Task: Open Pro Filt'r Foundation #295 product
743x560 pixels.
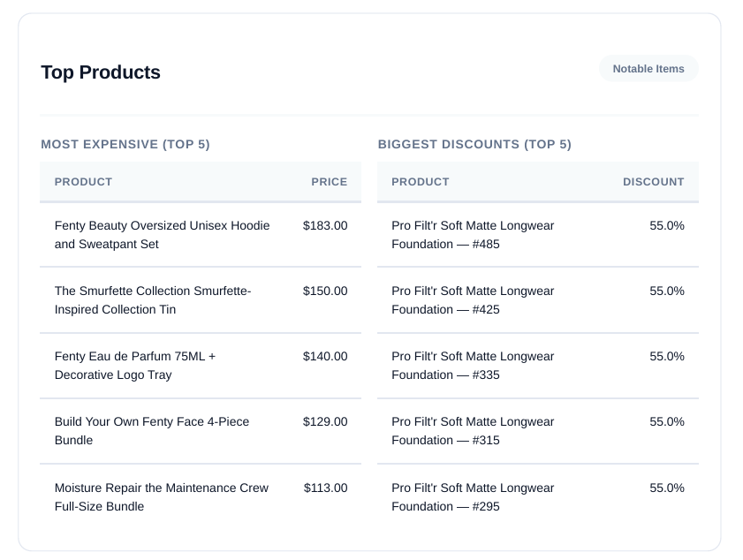Action: tap(473, 497)
